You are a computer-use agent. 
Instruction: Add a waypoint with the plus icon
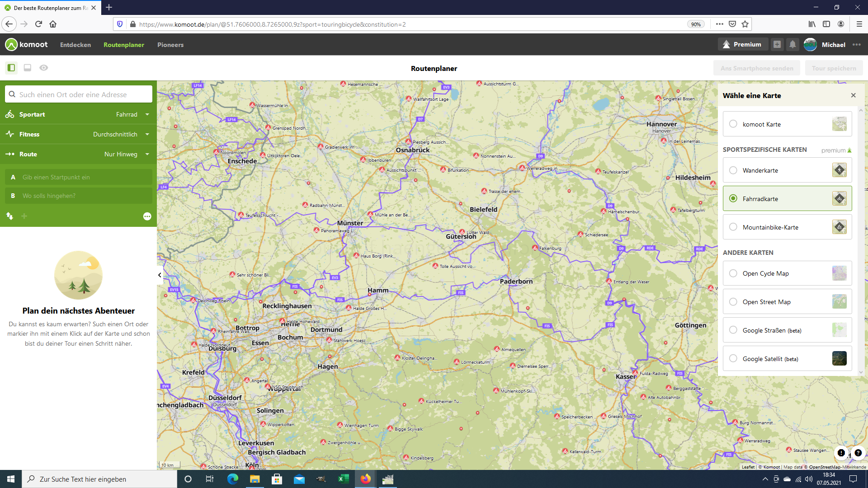(x=24, y=216)
